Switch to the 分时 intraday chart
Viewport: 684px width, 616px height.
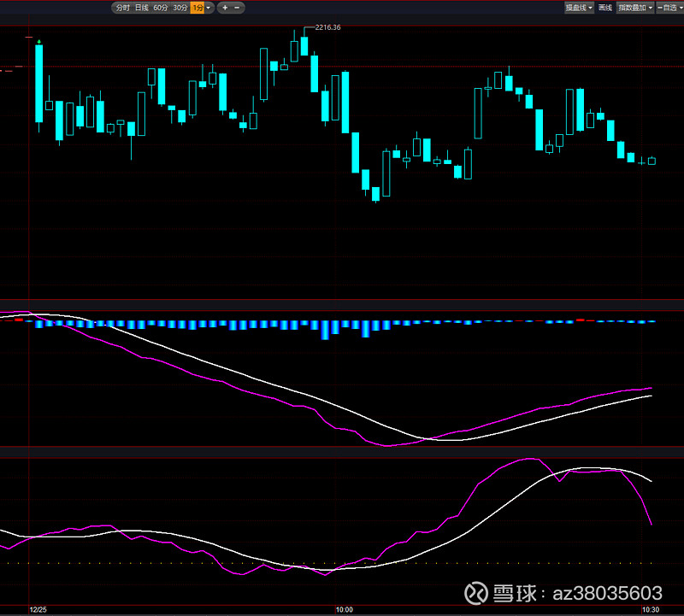(x=122, y=8)
